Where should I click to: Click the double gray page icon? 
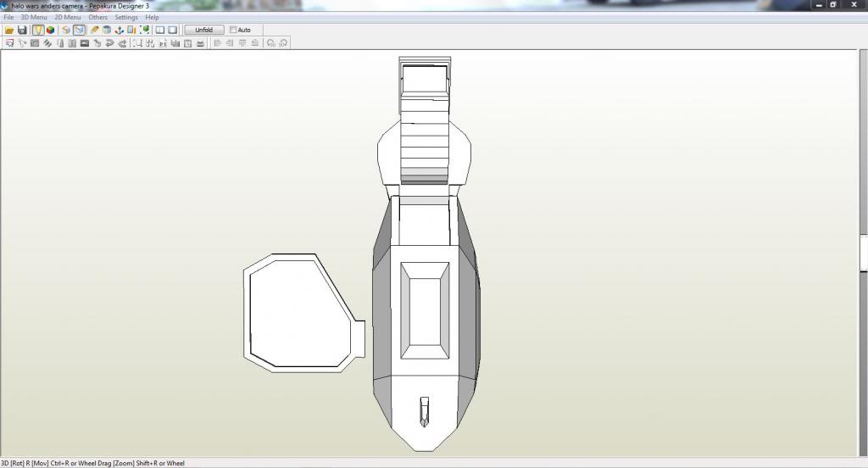[x=73, y=43]
